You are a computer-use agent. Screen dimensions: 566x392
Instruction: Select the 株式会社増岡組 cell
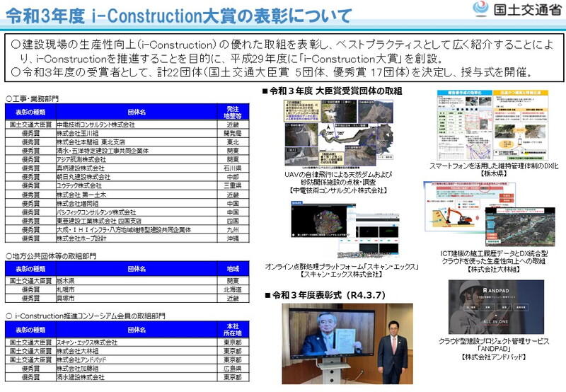[x=137, y=203]
